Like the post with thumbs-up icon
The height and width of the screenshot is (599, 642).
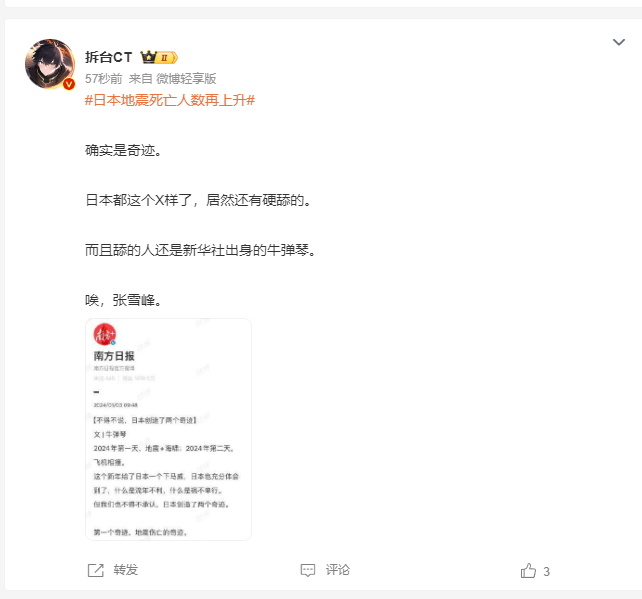(528, 570)
